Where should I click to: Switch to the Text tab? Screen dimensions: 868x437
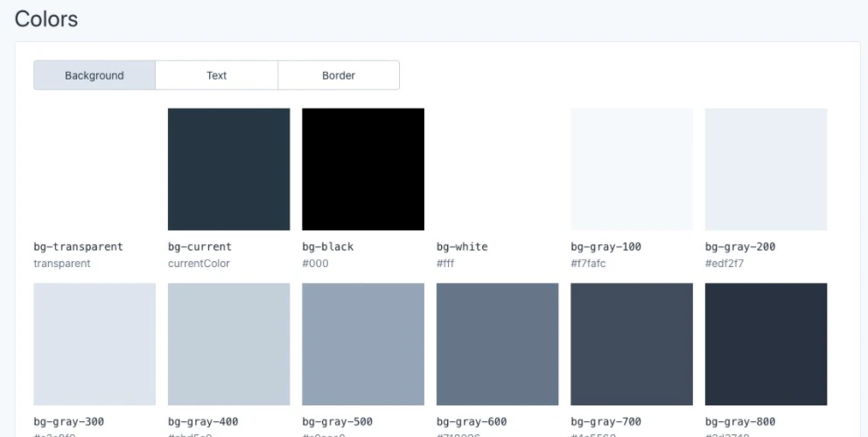click(216, 75)
